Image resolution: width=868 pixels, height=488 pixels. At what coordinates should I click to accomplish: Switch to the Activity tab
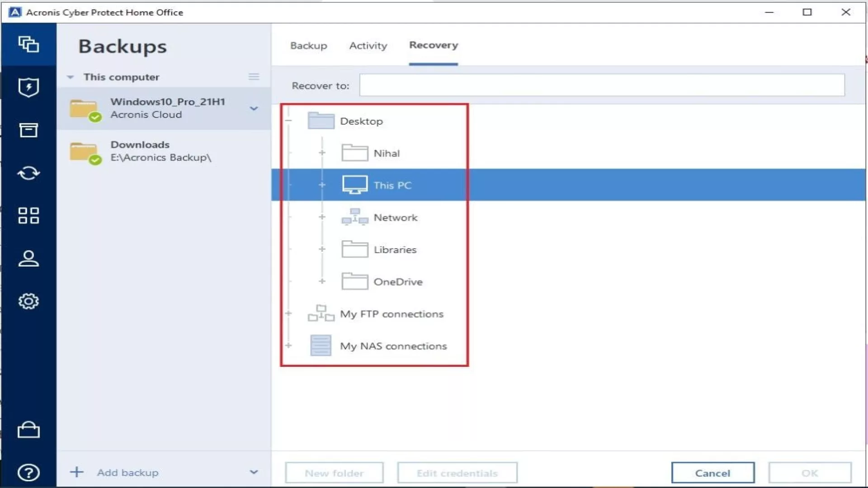368,46
